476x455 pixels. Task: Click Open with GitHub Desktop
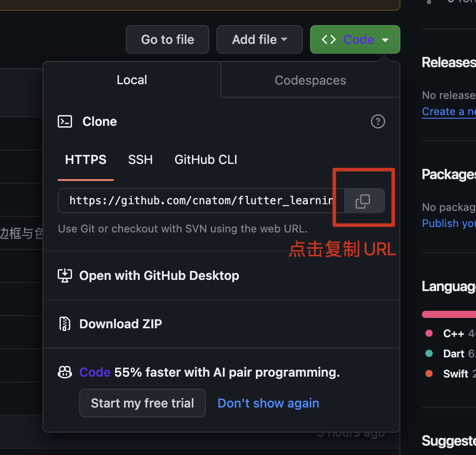[x=159, y=276]
